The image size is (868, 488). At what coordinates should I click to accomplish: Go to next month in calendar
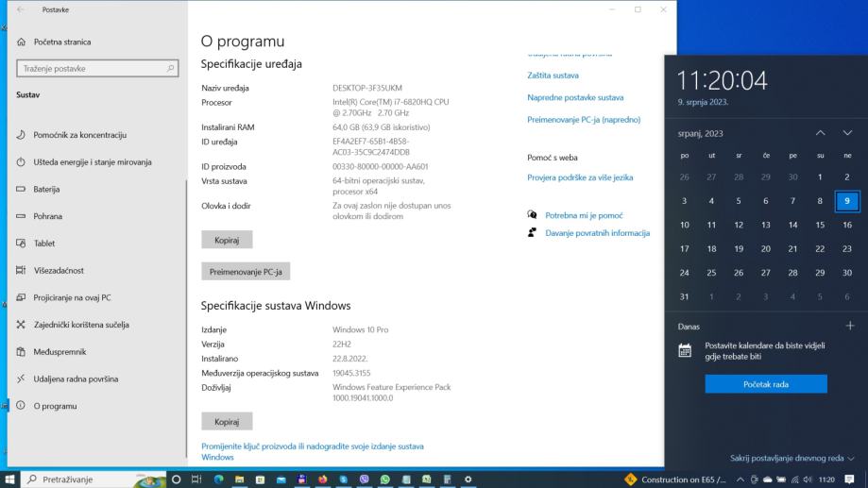pyautogui.click(x=847, y=133)
